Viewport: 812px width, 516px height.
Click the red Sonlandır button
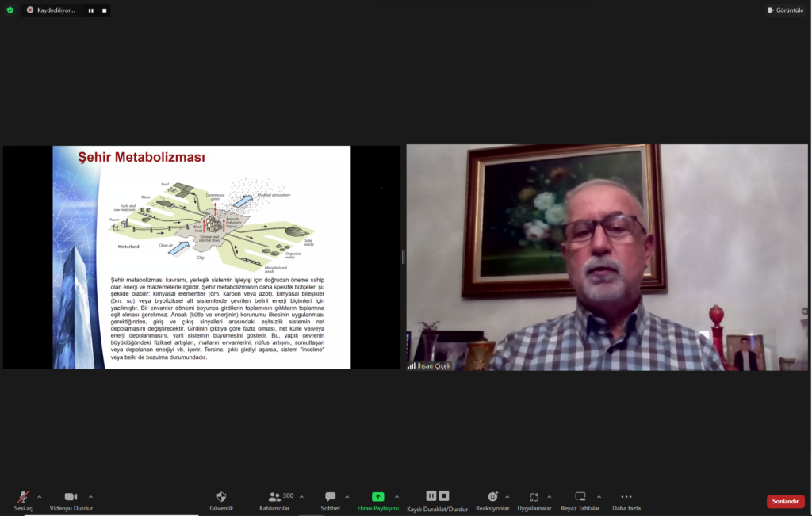click(785, 501)
